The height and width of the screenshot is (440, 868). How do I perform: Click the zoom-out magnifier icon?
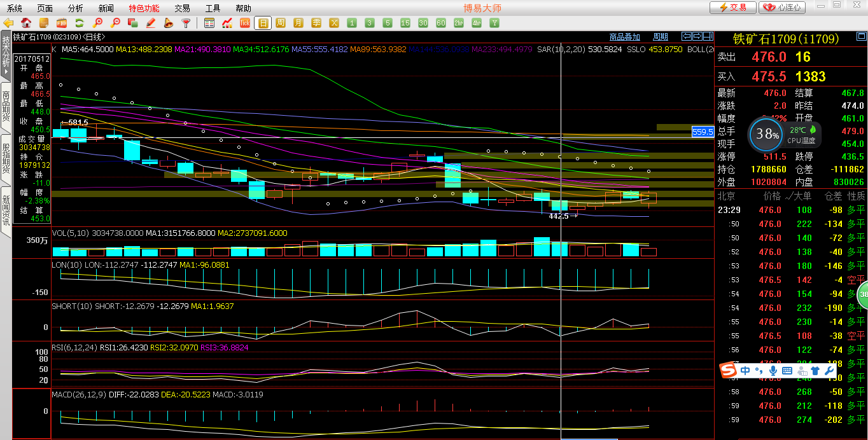pyautogui.click(x=115, y=23)
